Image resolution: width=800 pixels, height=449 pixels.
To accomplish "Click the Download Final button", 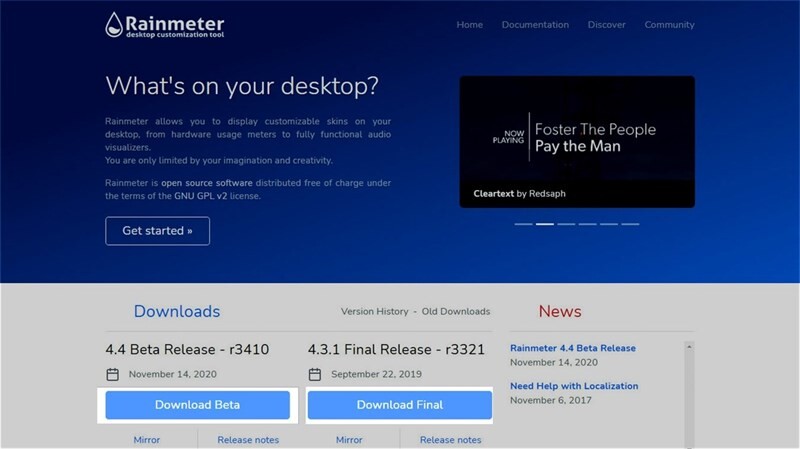I will (x=399, y=405).
